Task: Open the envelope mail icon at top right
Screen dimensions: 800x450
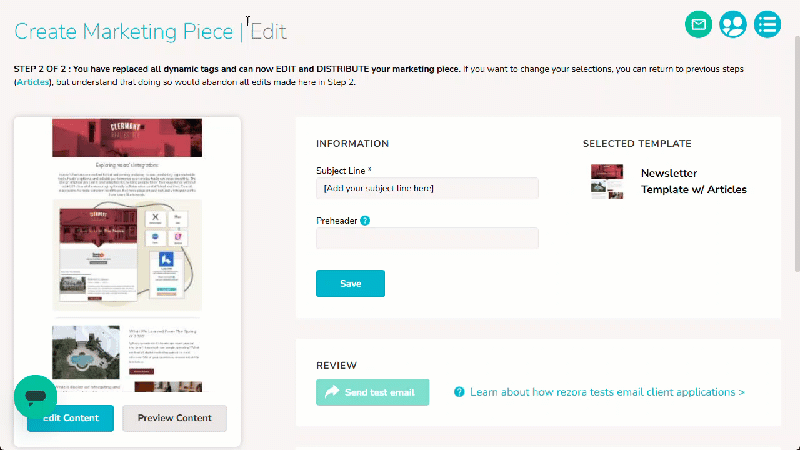Action: 698,24
